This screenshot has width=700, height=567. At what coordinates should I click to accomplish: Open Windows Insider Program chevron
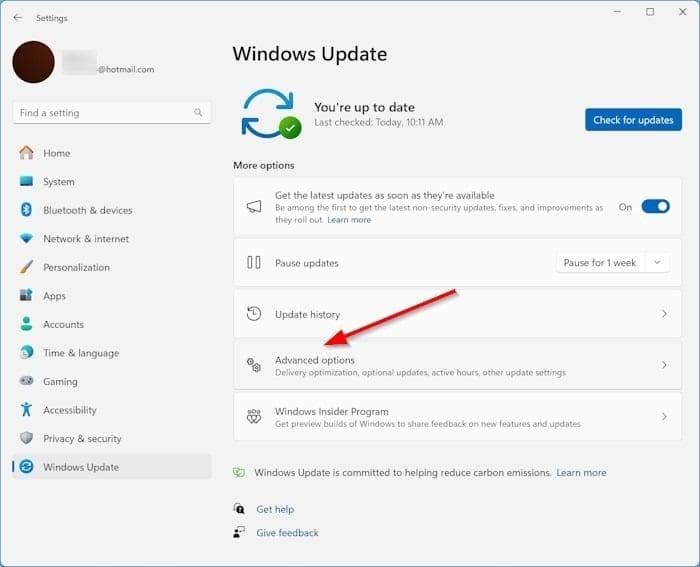664,417
